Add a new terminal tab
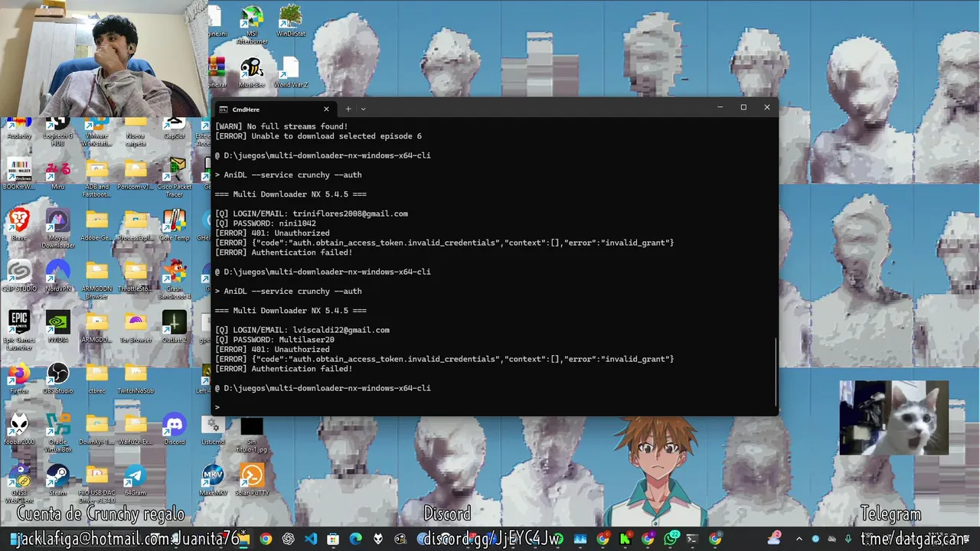Screen dimensions: 980x551 (348, 109)
